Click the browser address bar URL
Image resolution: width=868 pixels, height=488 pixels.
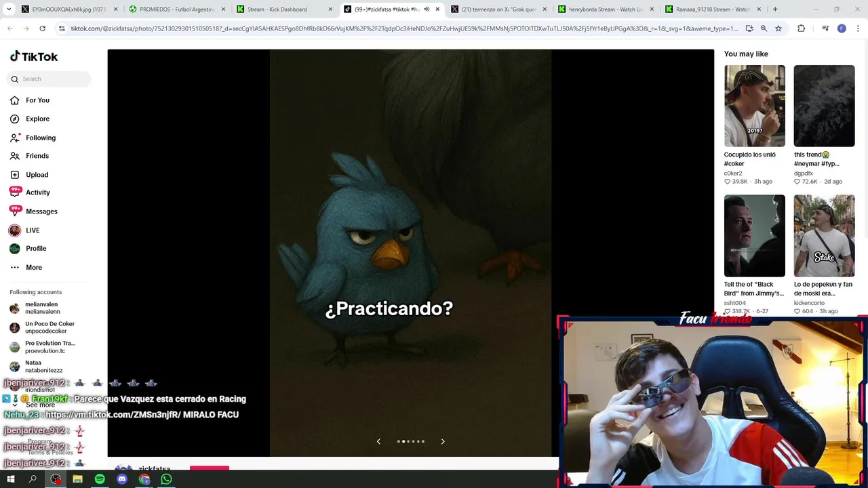[404, 28]
